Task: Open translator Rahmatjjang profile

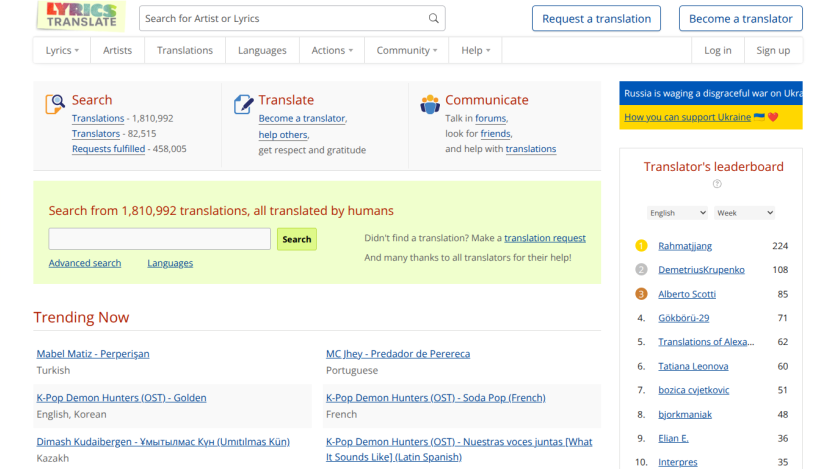Action: click(x=685, y=245)
